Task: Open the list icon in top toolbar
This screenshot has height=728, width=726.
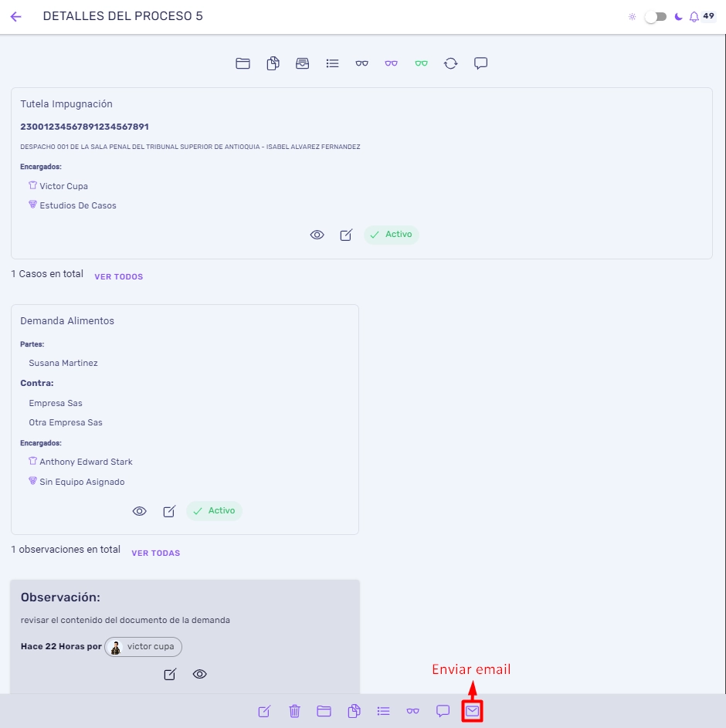Action: click(x=332, y=63)
